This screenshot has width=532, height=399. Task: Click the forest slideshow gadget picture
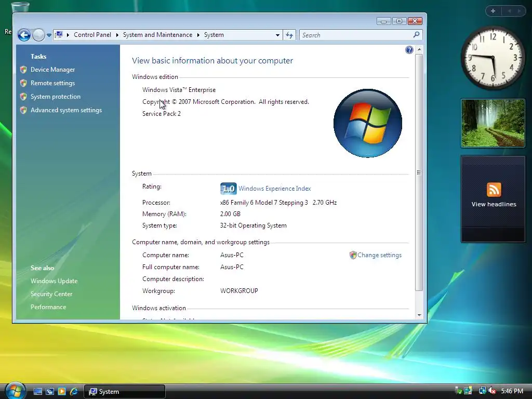[x=493, y=123]
